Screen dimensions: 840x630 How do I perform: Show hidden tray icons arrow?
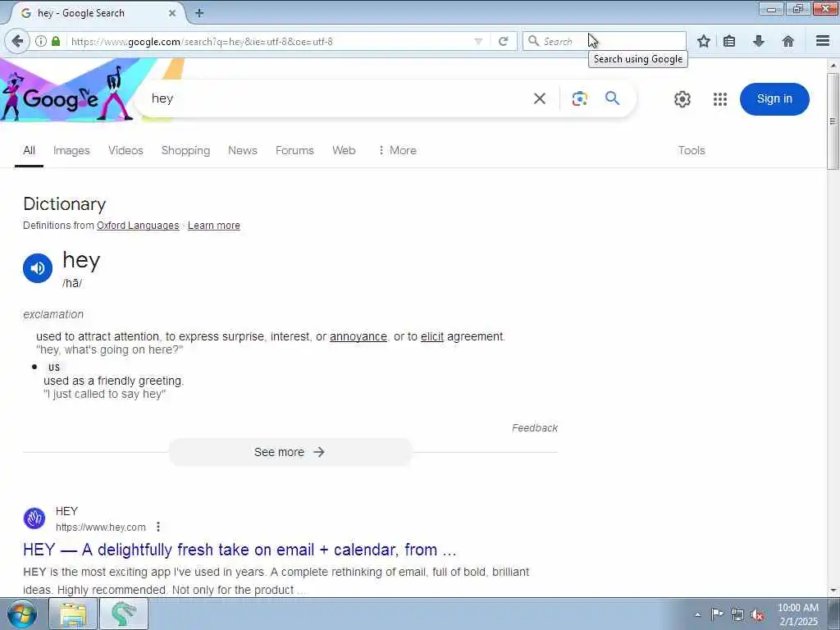coord(697,615)
